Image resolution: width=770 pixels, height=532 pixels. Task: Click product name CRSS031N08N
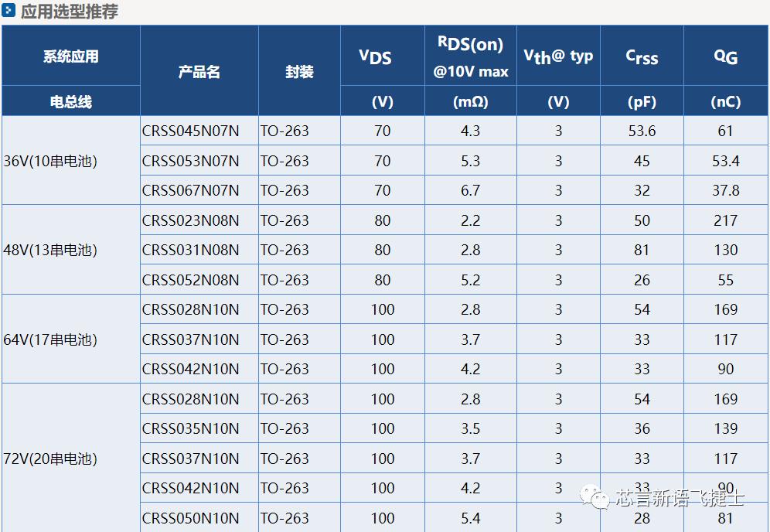pos(190,250)
